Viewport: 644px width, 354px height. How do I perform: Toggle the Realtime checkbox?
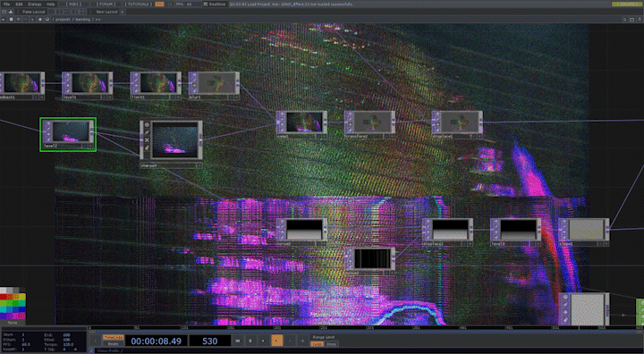(x=206, y=4)
